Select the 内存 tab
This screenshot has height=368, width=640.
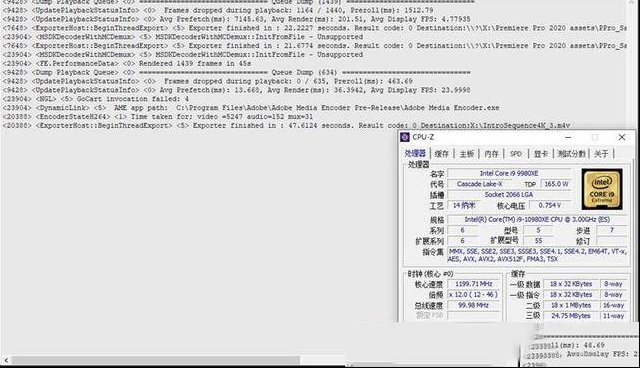click(x=491, y=154)
